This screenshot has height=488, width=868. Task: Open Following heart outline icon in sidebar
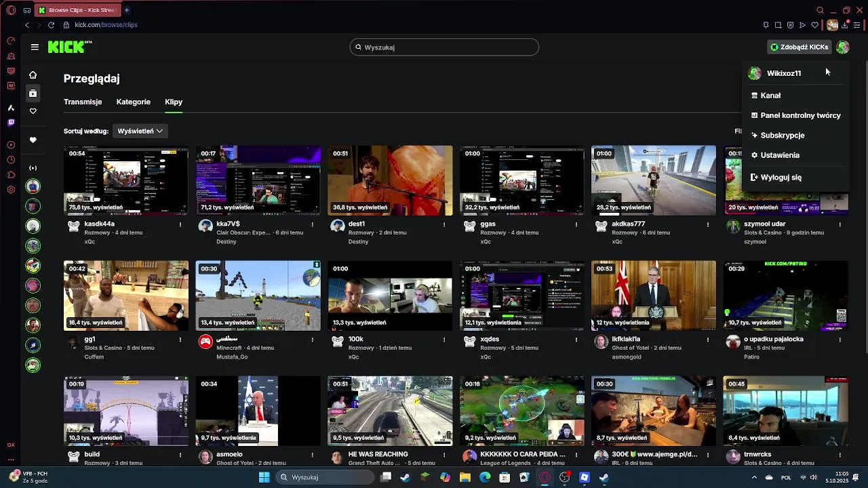click(33, 111)
